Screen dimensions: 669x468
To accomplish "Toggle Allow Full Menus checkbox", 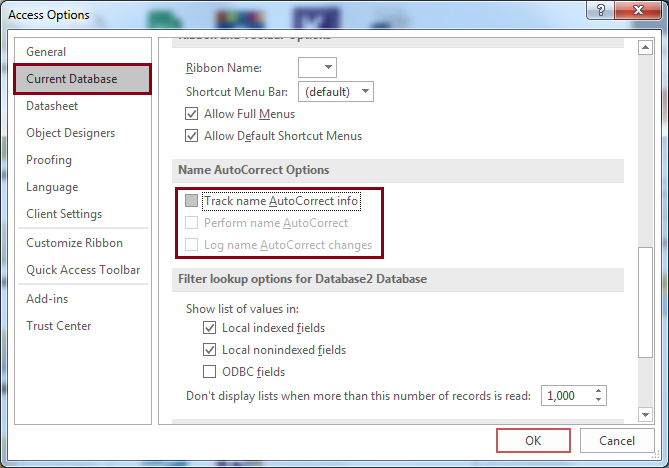I will pyautogui.click(x=192, y=114).
